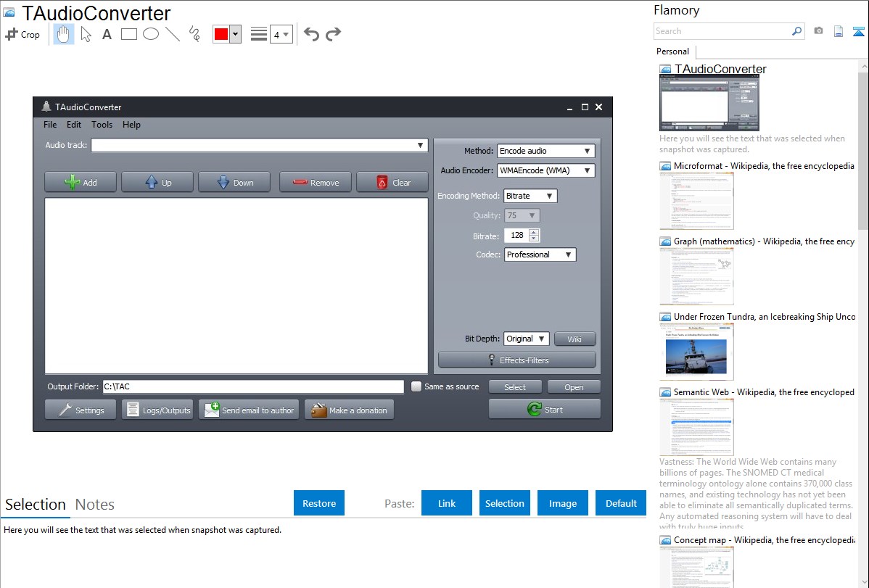The width and height of the screenshot is (869, 588).
Task: Click the Select output folder button
Action: click(515, 387)
